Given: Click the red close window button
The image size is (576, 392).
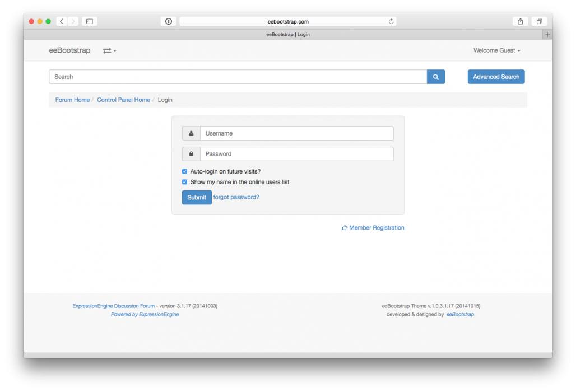Looking at the screenshot, I should pyautogui.click(x=31, y=21).
